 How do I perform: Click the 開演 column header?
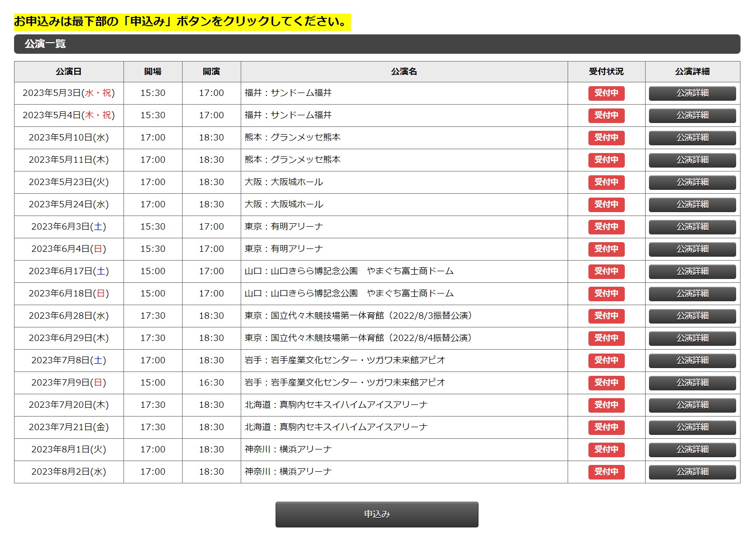coord(212,72)
